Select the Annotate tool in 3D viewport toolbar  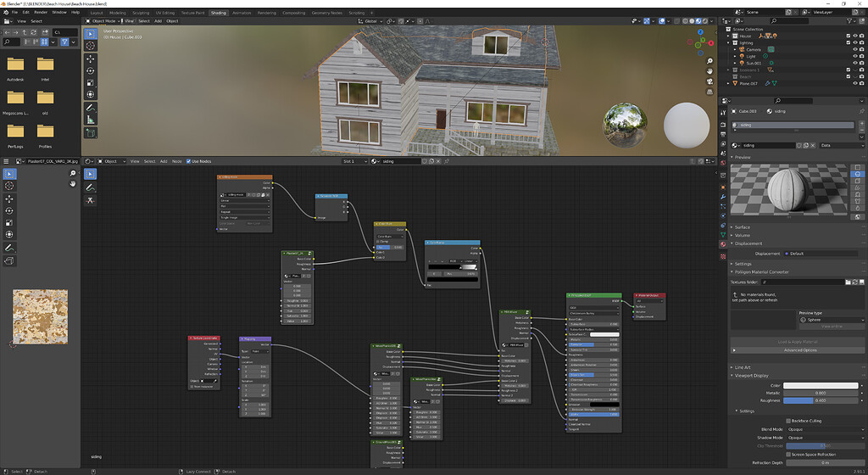click(90, 108)
